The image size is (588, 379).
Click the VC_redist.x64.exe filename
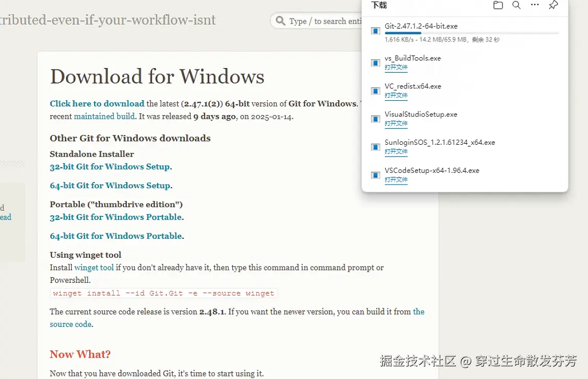(x=413, y=86)
